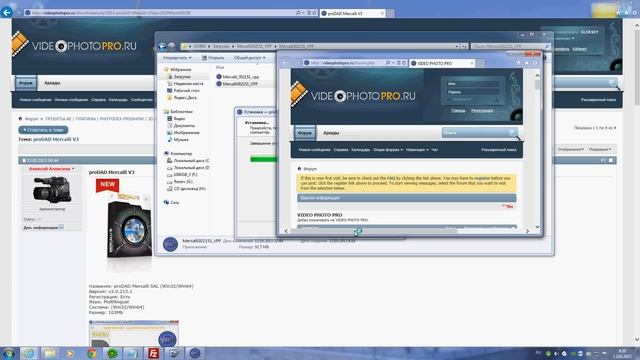Switch to the Форум tab in background site
The width and height of the screenshot is (640, 360).
(x=26, y=83)
